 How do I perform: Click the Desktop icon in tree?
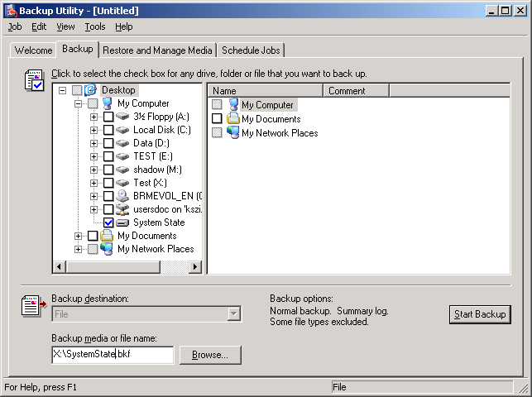pos(90,90)
